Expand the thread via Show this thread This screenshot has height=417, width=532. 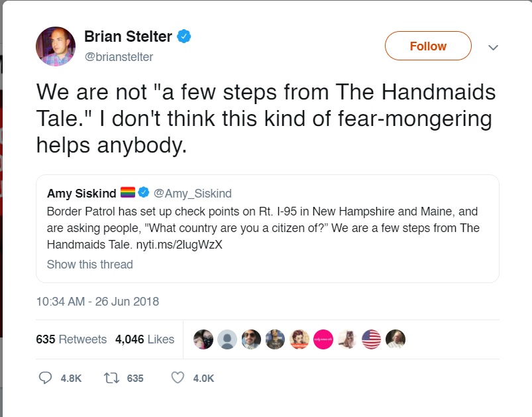click(x=89, y=265)
